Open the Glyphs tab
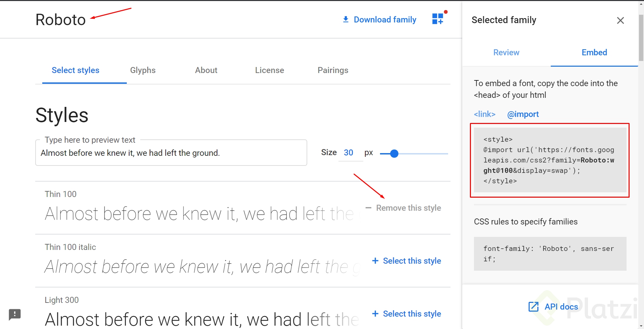 coord(143,70)
